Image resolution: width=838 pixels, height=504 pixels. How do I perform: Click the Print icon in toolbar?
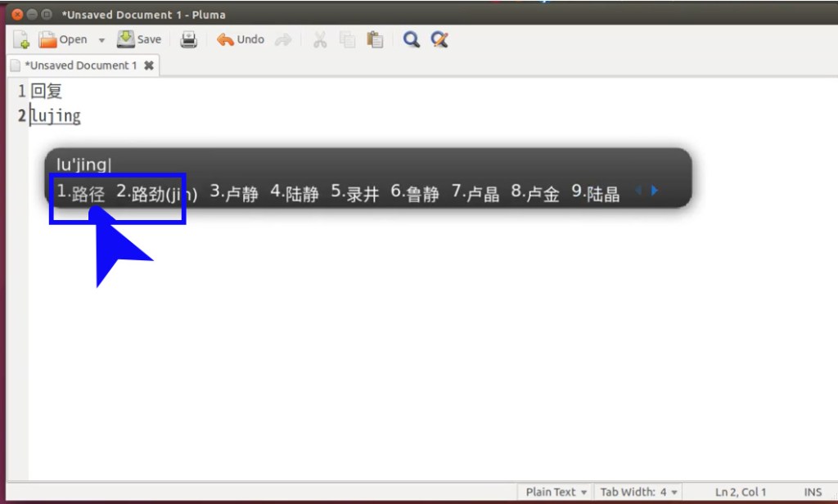(x=189, y=39)
